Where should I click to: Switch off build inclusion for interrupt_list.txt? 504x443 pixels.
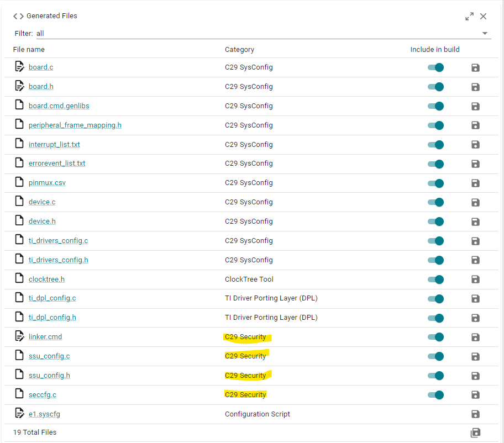click(435, 145)
